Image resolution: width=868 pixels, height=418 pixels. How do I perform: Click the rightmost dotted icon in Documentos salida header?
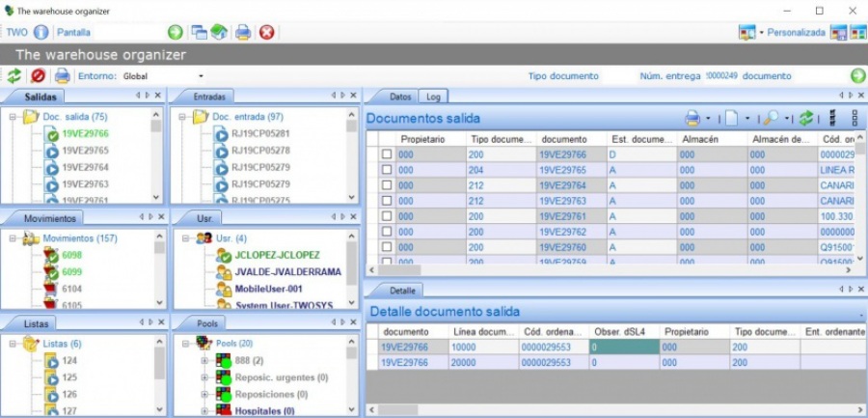click(x=854, y=118)
